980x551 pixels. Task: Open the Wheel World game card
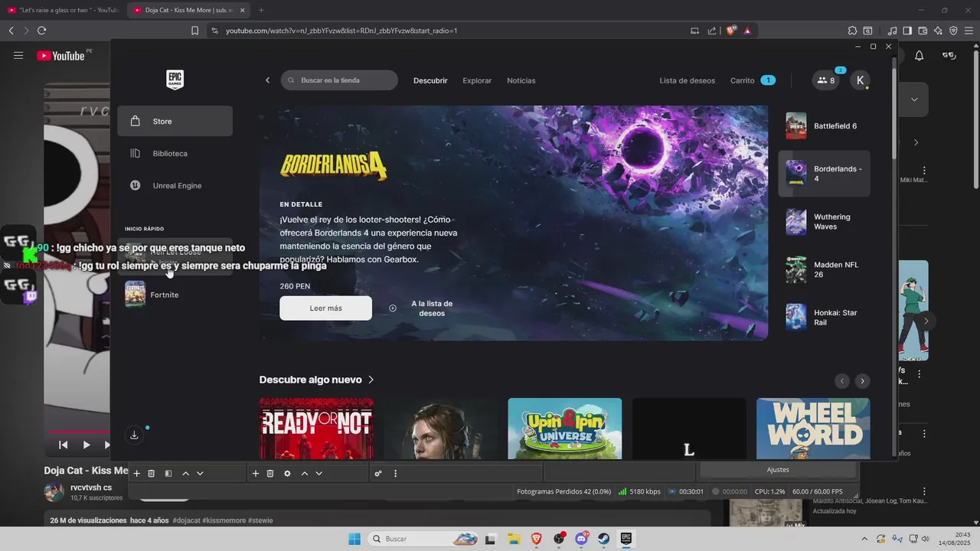(x=813, y=429)
